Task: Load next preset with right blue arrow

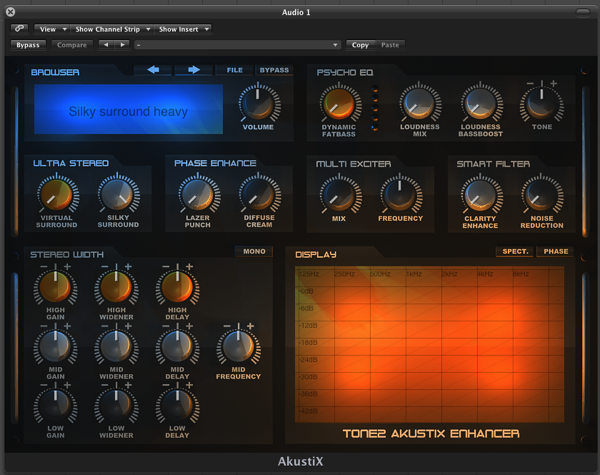Action: point(194,70)
